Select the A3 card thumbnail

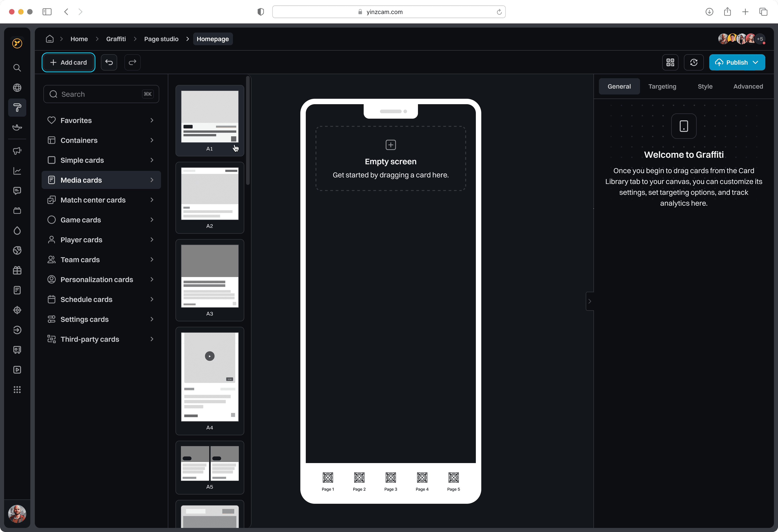[210, 279]
